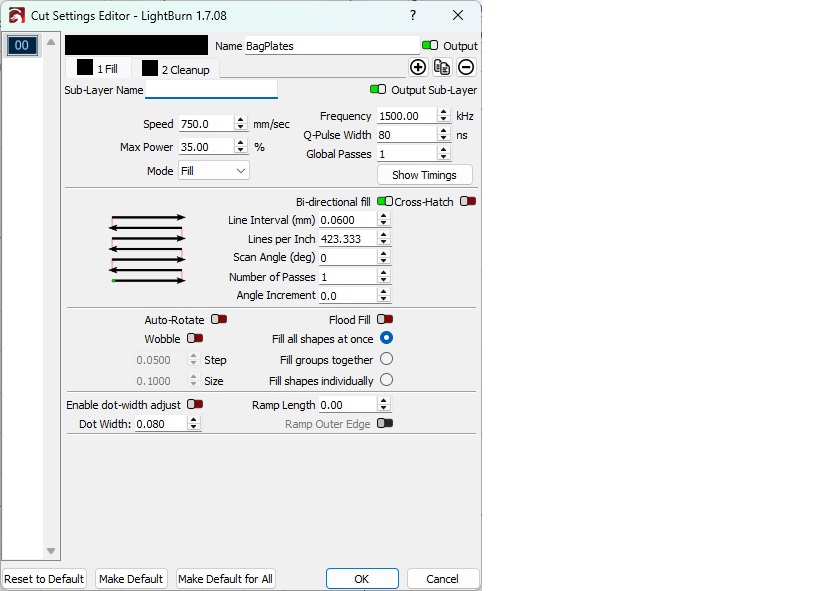
Task: Enable the Cross-Hatch toggle
Action: click(468, 202)
